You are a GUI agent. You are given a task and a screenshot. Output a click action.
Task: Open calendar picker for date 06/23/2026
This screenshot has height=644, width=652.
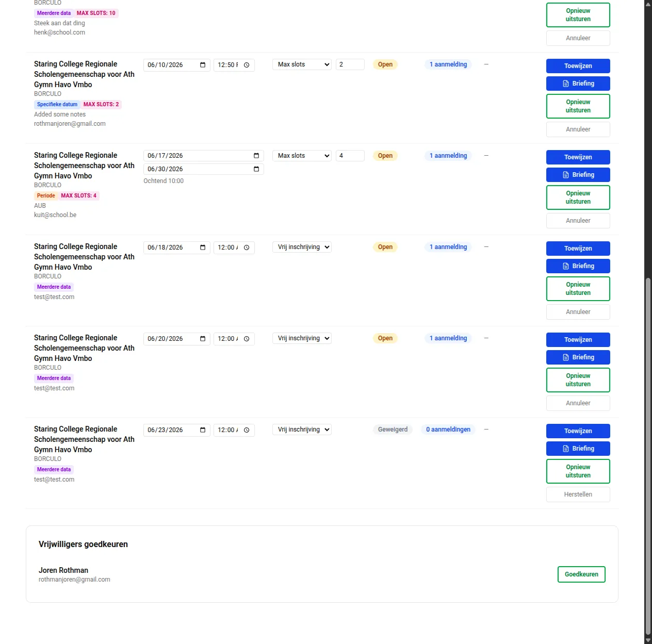point(203,430)
